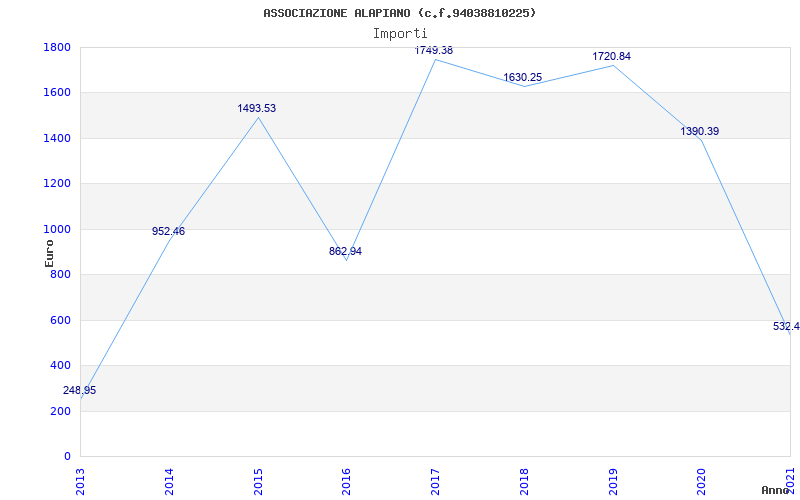Select the data label 1390.39
Image resolution: width=800 pixels, height=500 pixels.
(699, 131)
